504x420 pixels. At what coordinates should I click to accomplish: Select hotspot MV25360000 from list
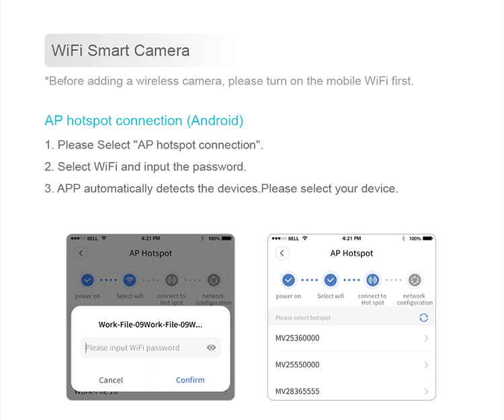click(351, 338)
